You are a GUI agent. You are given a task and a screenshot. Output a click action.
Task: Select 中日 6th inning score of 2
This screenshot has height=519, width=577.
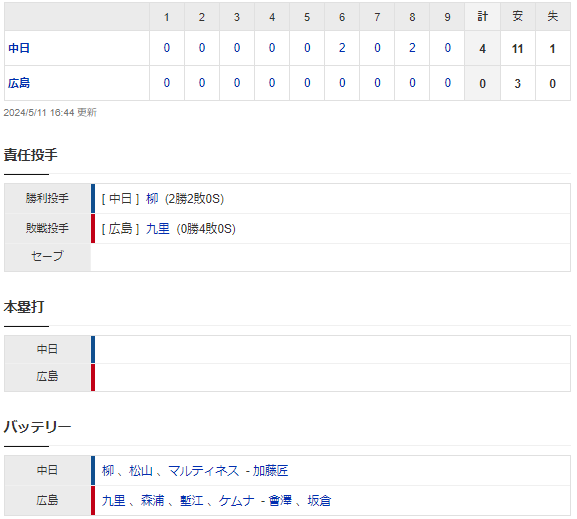[342, 48]
